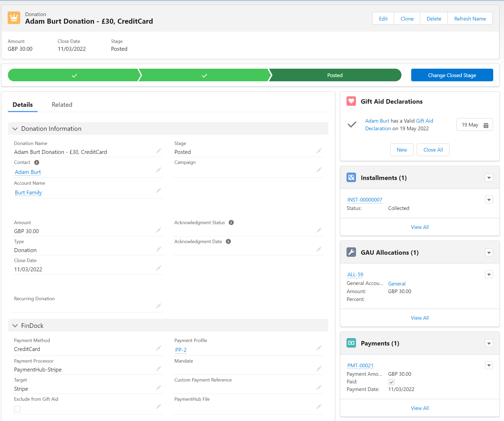Click the Paid checkbox in Payments

391,382
